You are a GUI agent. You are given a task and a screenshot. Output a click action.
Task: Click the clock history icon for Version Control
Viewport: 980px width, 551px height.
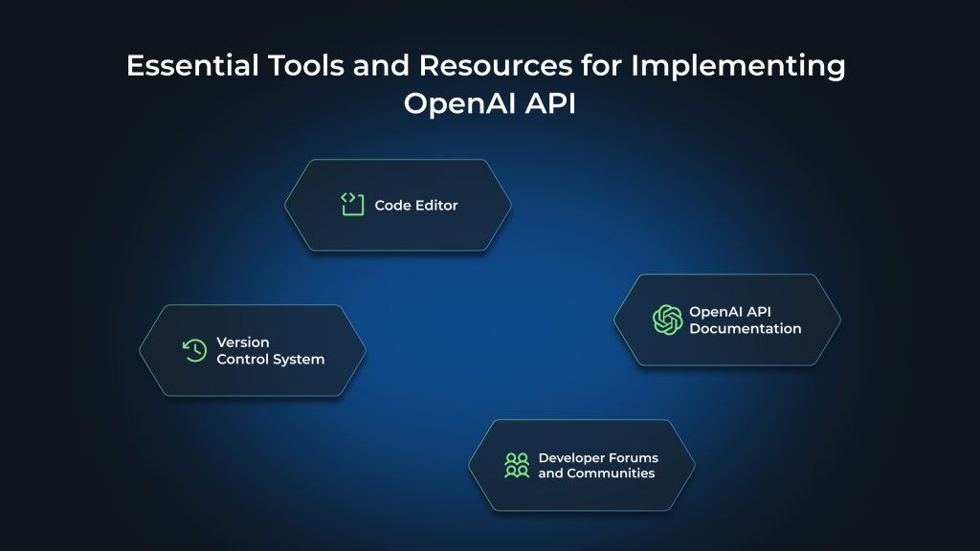(194, 349)
